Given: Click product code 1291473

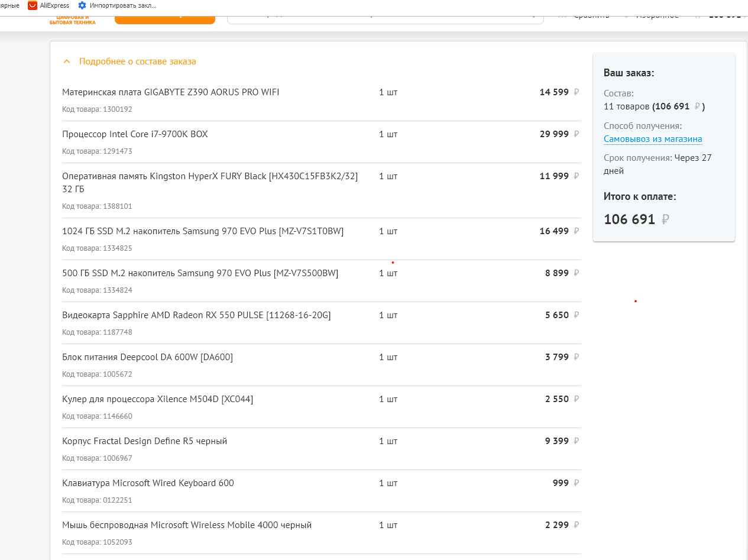Looking at the screenshot, I should [x=97, y=151].
